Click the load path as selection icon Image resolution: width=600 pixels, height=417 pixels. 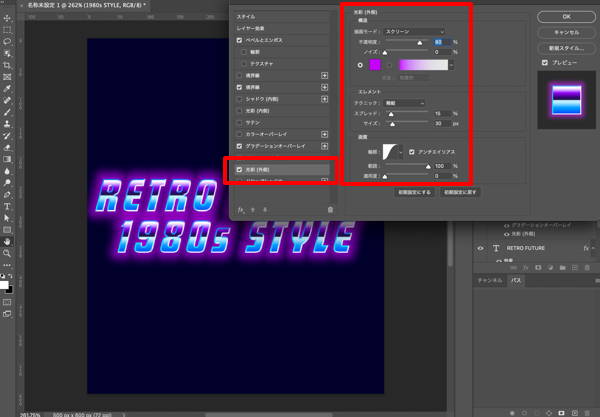point(537,413)
